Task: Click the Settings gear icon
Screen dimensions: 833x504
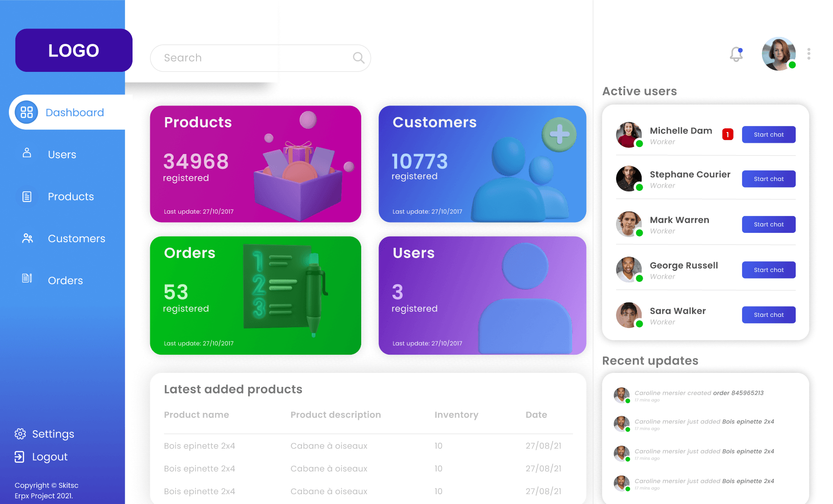Action: point(20,434)
